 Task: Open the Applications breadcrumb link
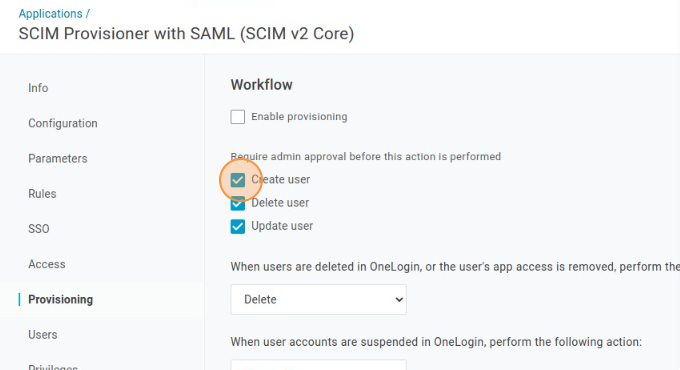(x=50, y=13)
